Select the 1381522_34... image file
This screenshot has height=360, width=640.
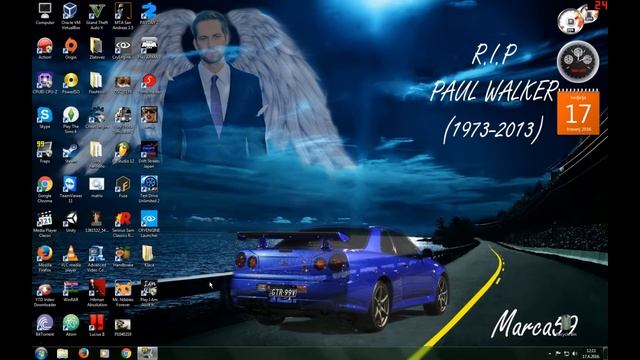(97, 222)
